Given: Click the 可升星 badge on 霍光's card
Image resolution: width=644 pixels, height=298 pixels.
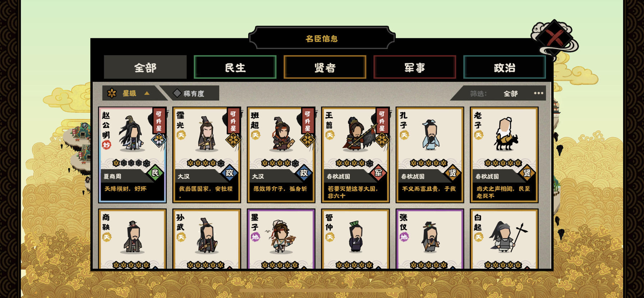Looking at the screenshot, I should [233, 121].
